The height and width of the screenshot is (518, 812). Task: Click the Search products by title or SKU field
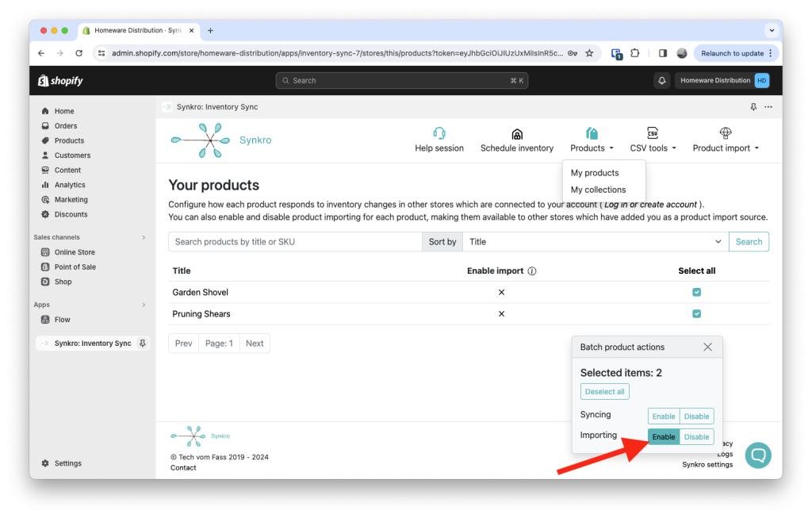tap(295, 242)
